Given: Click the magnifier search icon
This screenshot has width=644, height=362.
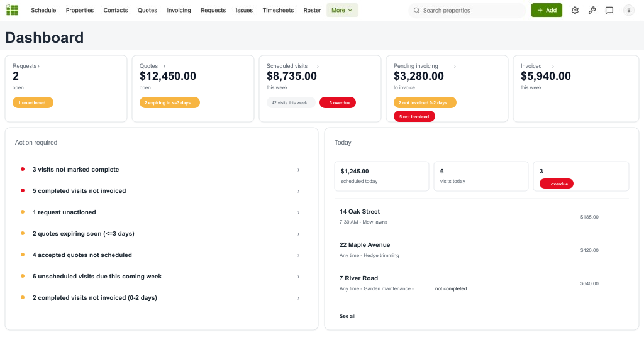Looking at the screenshot, I should click(x=416, y=10).
